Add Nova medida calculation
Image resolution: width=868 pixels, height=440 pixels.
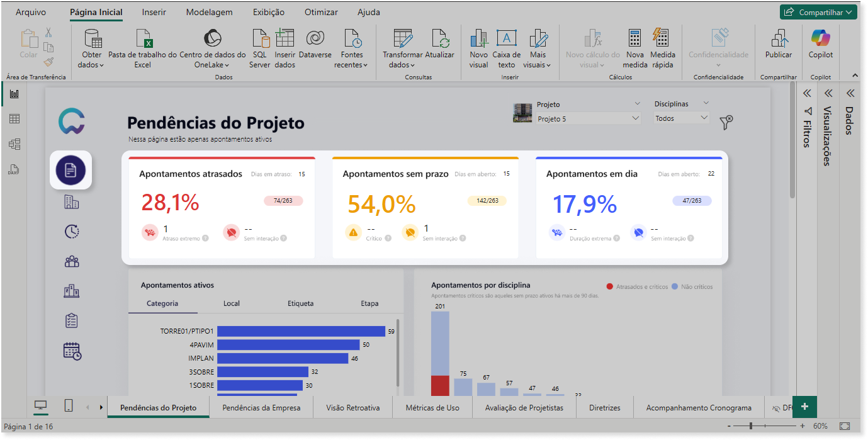click(x=634, y=48)
